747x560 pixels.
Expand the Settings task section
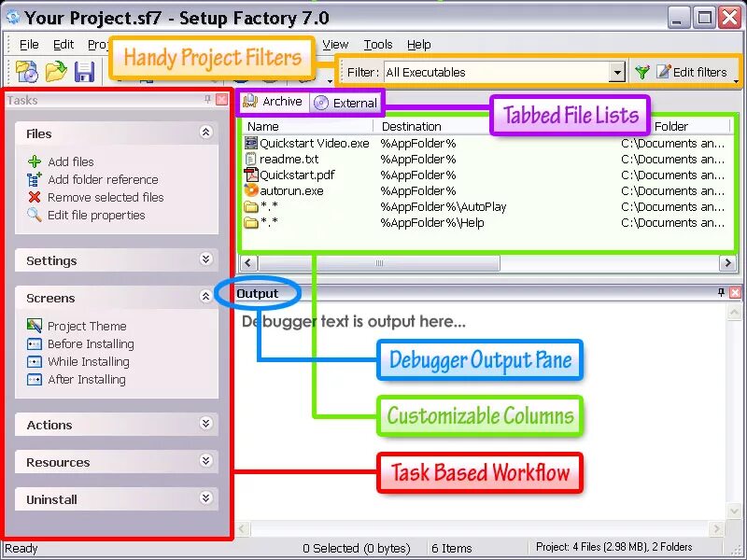[x=205, y=259]
